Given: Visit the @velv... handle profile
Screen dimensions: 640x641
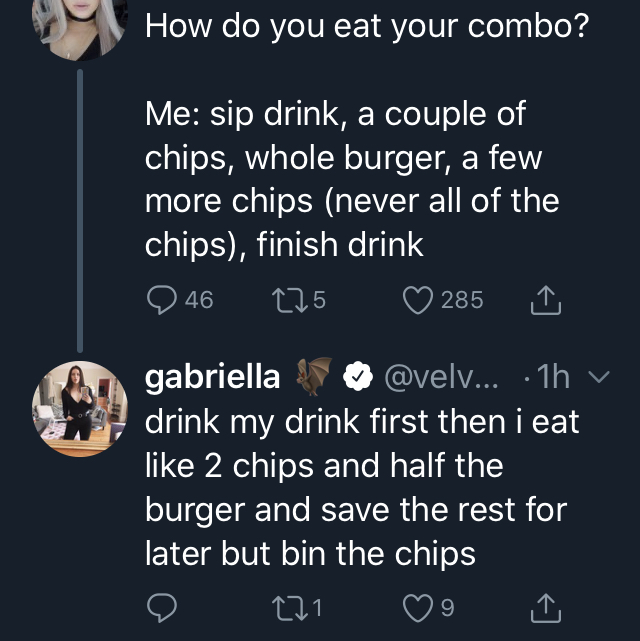Looking at the screenshot, I should point(441,377).
